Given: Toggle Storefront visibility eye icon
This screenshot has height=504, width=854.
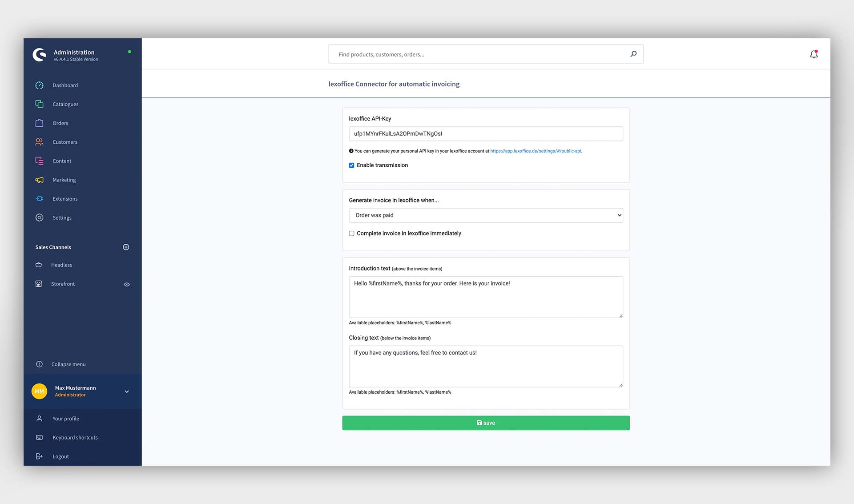Looking at the screenshot, I should pos(127,284).
